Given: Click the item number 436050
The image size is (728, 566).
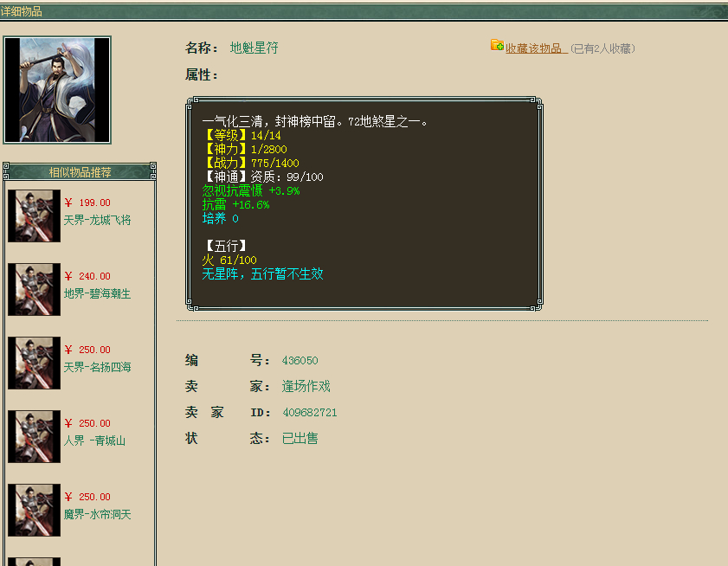Looking at the screenshot, I should 300,360.
